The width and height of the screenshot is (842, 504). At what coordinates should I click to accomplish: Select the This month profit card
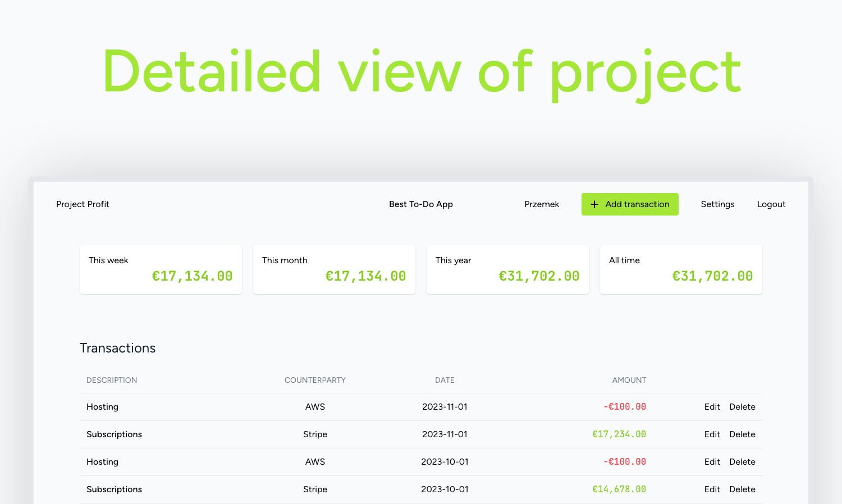pyautogui.click(x=334, y=269)
